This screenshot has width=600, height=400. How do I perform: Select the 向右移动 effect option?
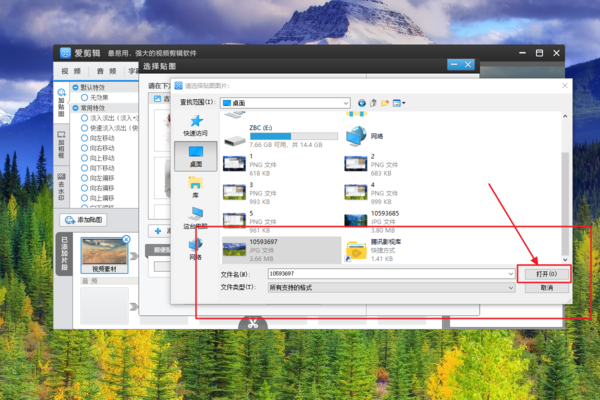(98, 148)
